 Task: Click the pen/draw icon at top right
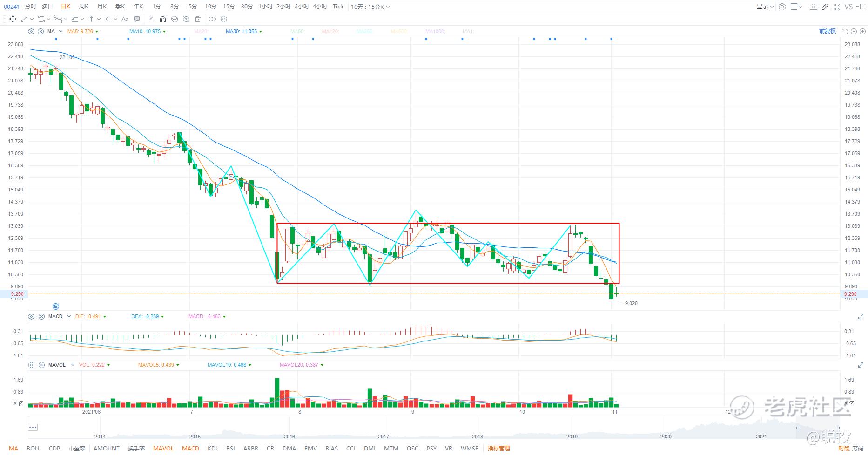(x=825, y=7)
